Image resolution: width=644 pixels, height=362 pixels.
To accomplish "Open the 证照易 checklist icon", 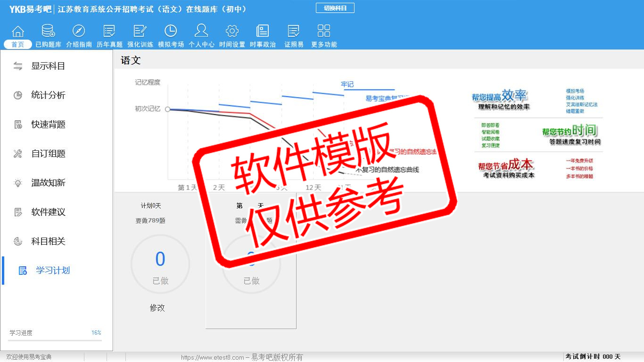I will [293, 31].
